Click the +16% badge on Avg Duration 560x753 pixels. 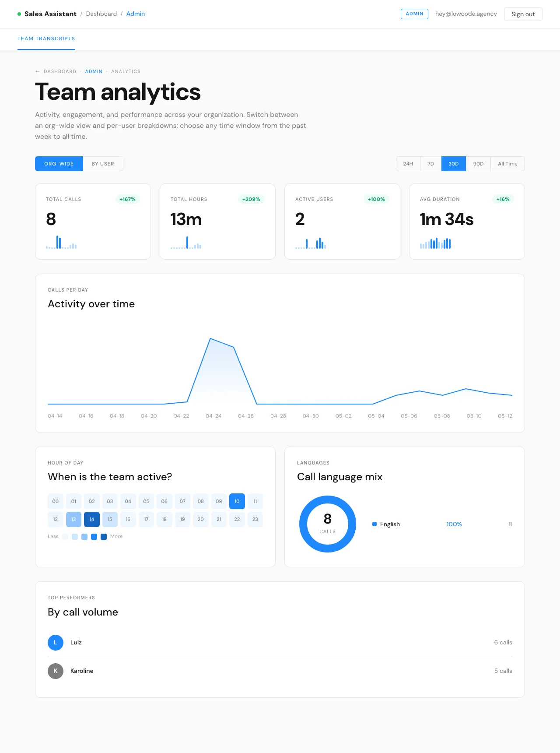coord(503,199)
